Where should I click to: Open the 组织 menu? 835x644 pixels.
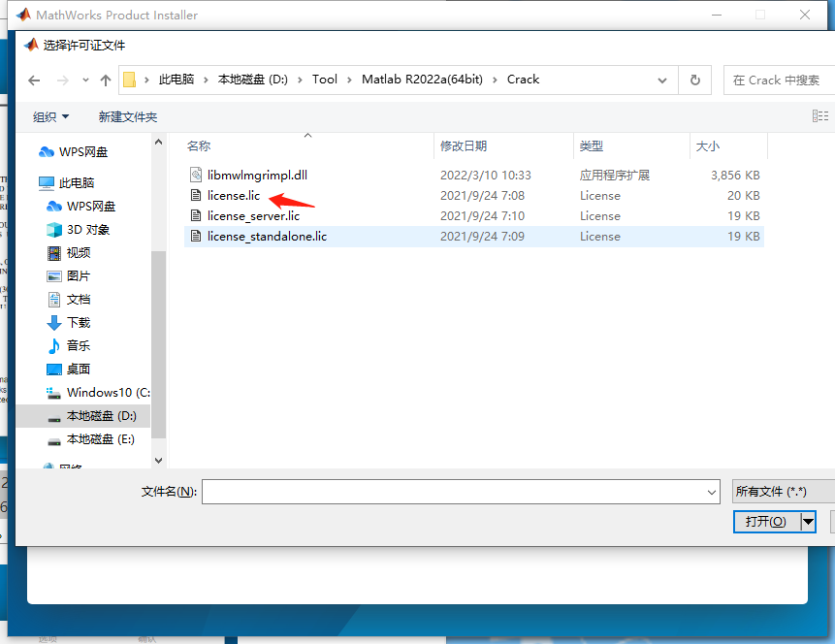coord(50,116)
